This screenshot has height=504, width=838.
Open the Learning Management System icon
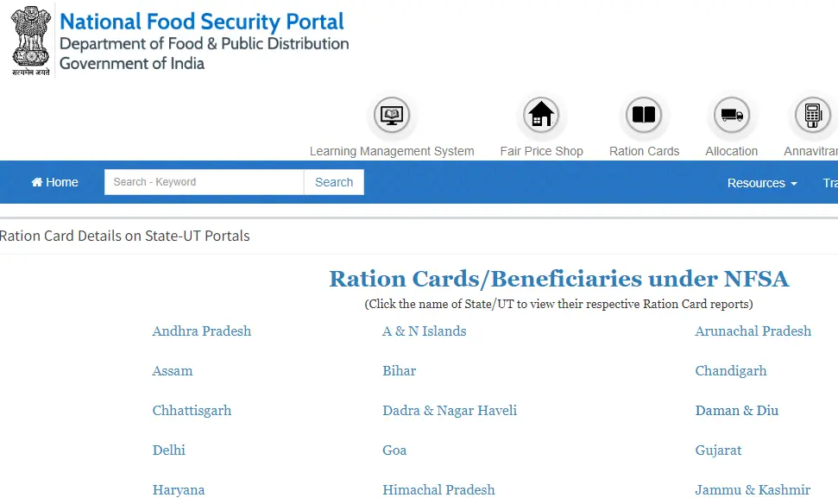[392, 114]
